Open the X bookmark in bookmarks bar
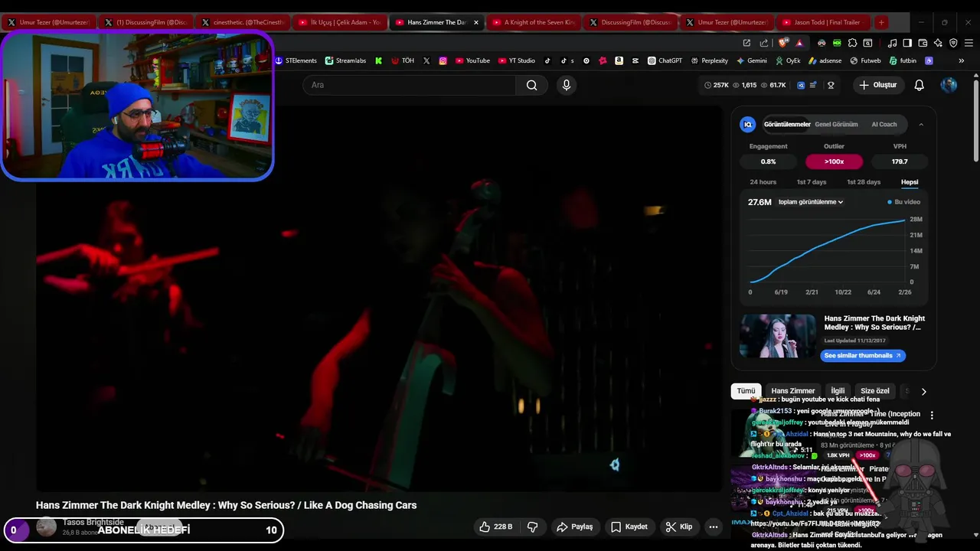 pyautogui.click(x=426, y=60)
